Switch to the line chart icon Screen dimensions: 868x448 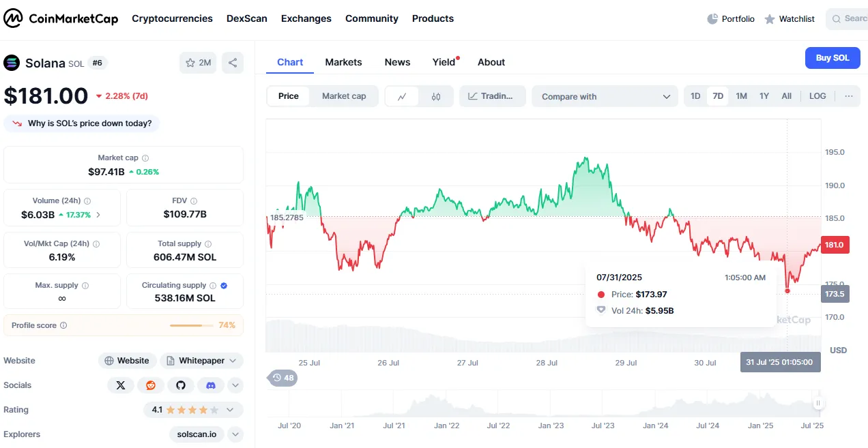pos(403,97)
